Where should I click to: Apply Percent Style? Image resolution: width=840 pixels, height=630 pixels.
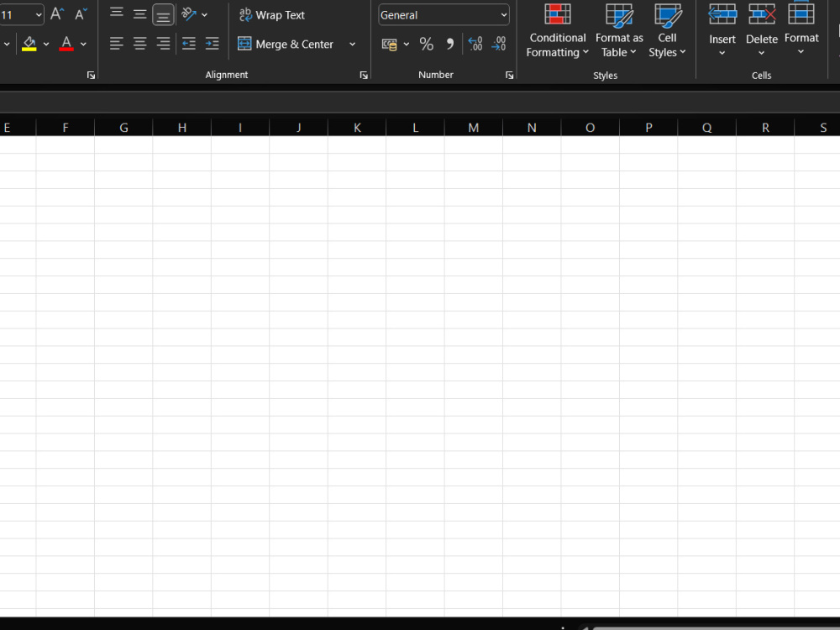point(427,44)
